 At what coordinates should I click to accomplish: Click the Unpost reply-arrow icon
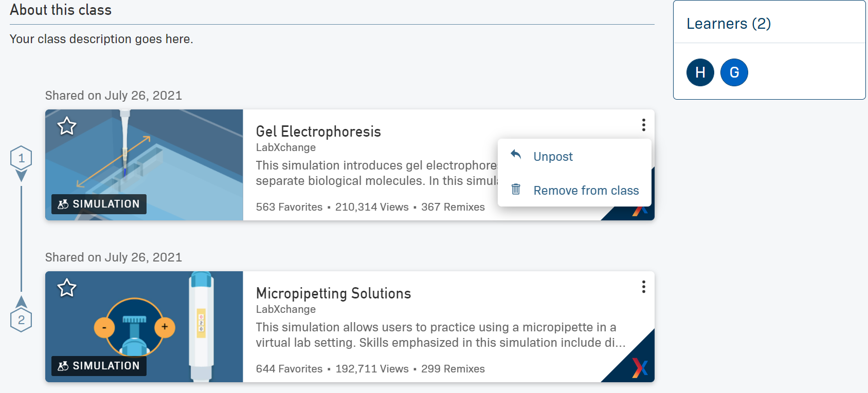point(516,155)
